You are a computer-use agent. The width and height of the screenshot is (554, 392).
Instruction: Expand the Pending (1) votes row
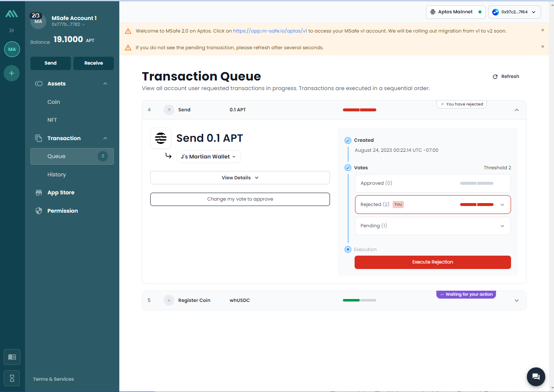(x=502, y=226)
